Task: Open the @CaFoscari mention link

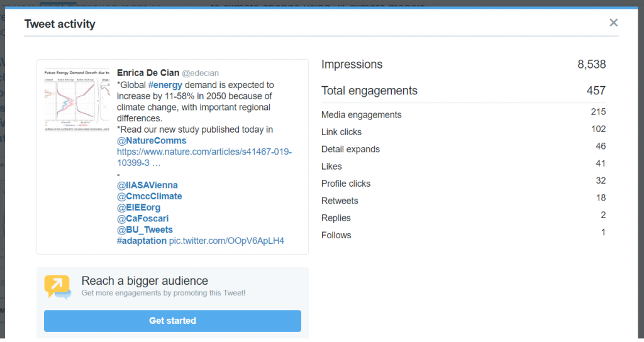Action: tap(143, 218)
